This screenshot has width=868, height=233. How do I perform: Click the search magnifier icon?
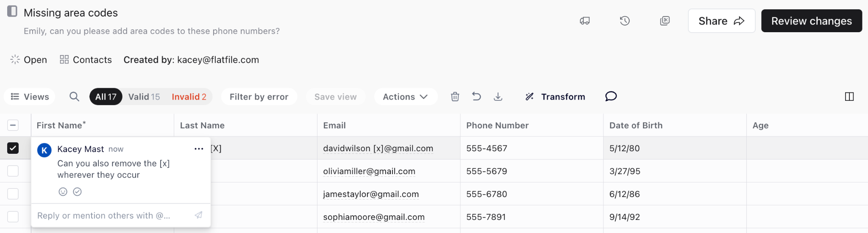[74, 97]
